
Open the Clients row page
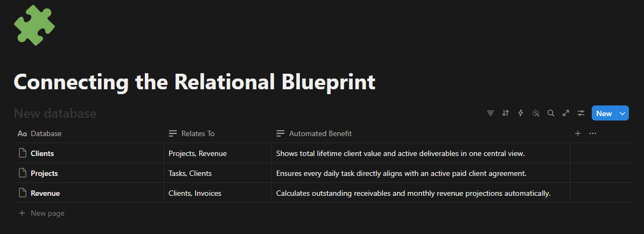[x=43, y=153]
